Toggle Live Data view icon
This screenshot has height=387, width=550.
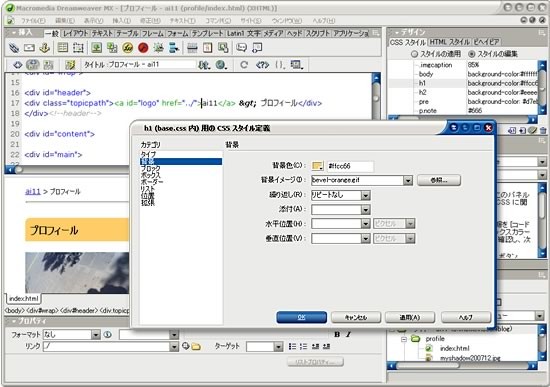(70, 65)
